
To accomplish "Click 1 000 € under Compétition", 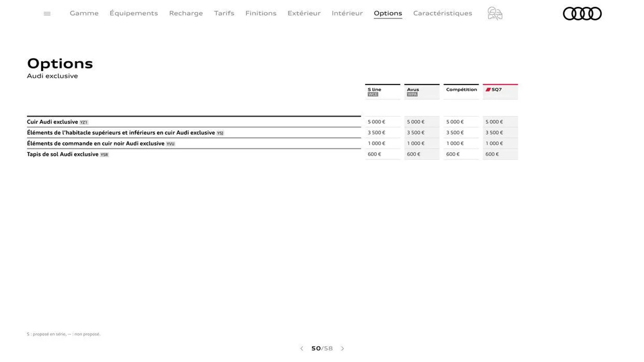I will [455, 143].
